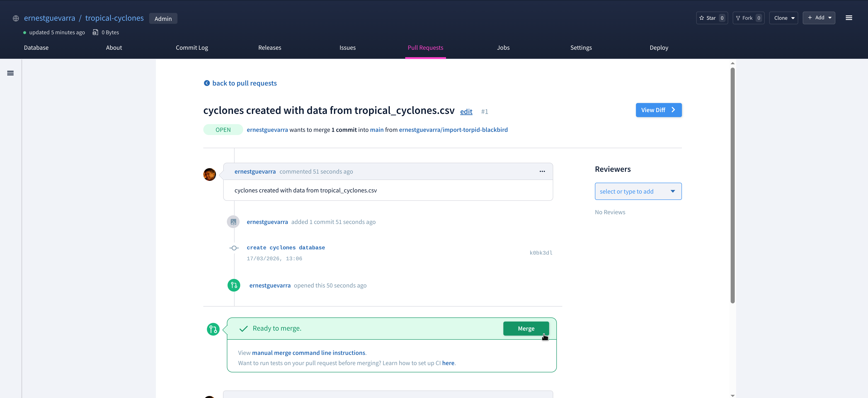
Task: Open the Reviewers select dropdown
Action: coord(638,191)
